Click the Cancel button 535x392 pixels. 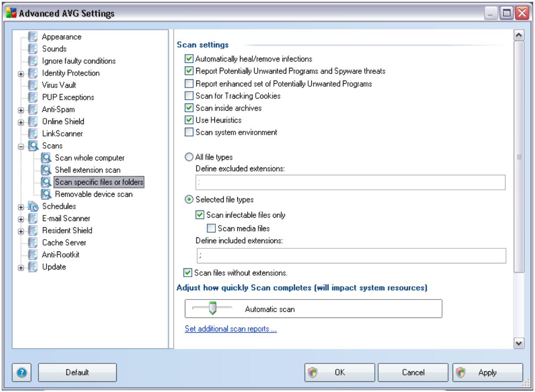point(413,372)
